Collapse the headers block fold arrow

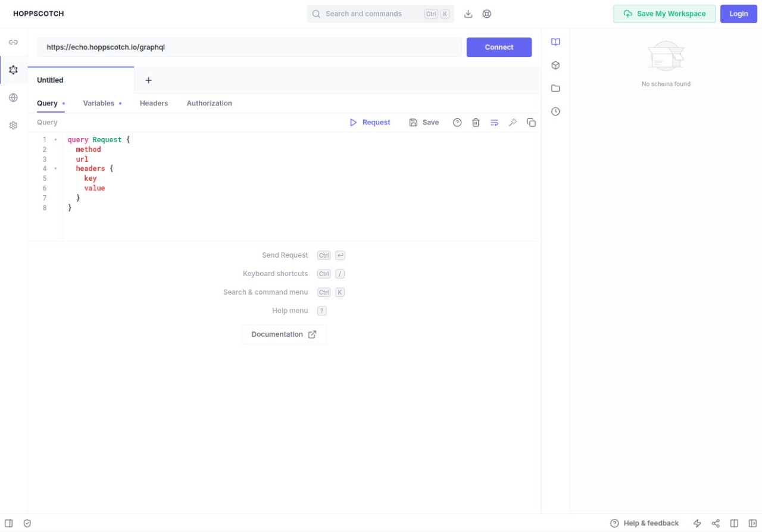click(56, 169)
